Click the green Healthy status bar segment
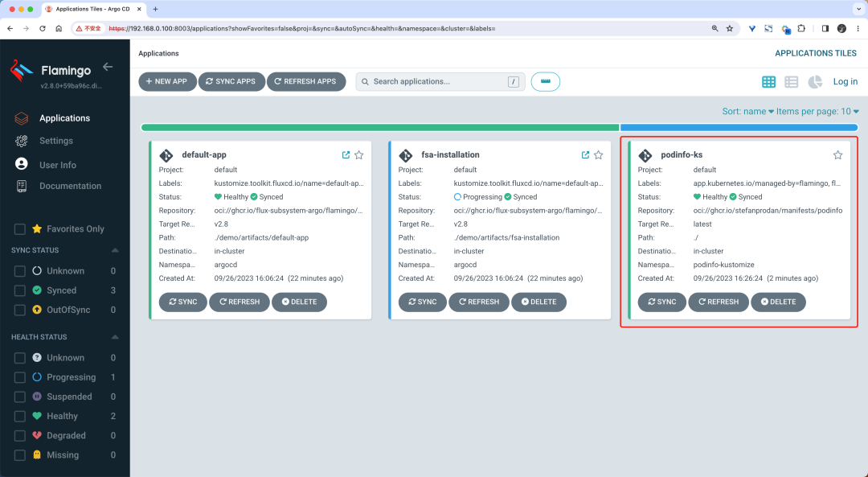 coord(379,127)
